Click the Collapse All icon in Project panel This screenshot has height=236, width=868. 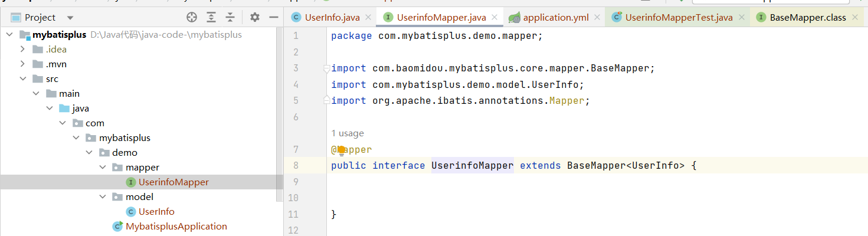pyautogui.click(x=230, y=17)
